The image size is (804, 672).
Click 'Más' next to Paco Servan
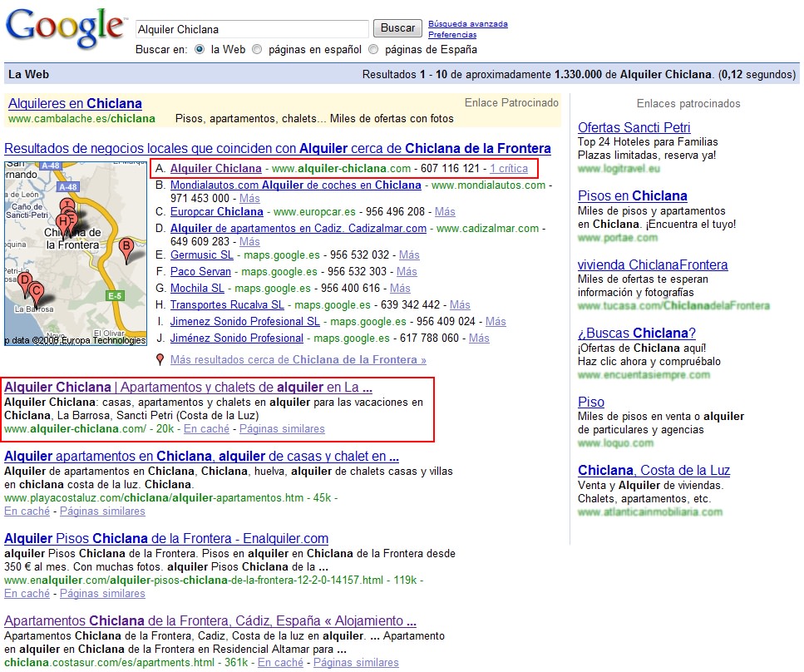click(x=407, y=271)
